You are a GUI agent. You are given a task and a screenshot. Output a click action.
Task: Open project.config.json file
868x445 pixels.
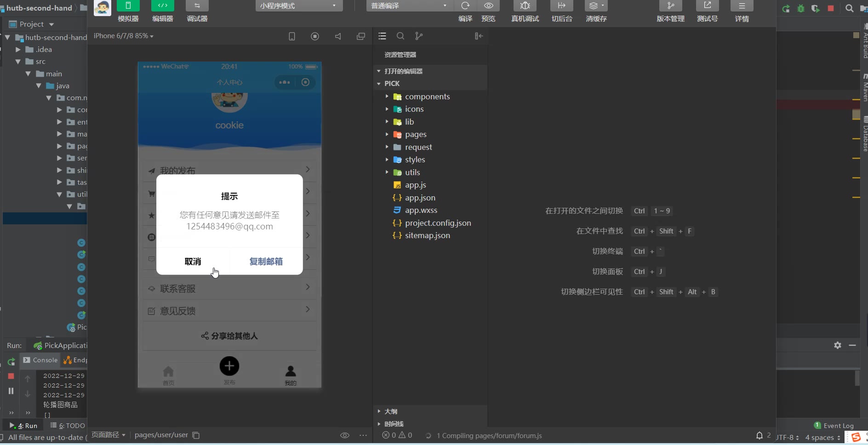click(430, 223)
